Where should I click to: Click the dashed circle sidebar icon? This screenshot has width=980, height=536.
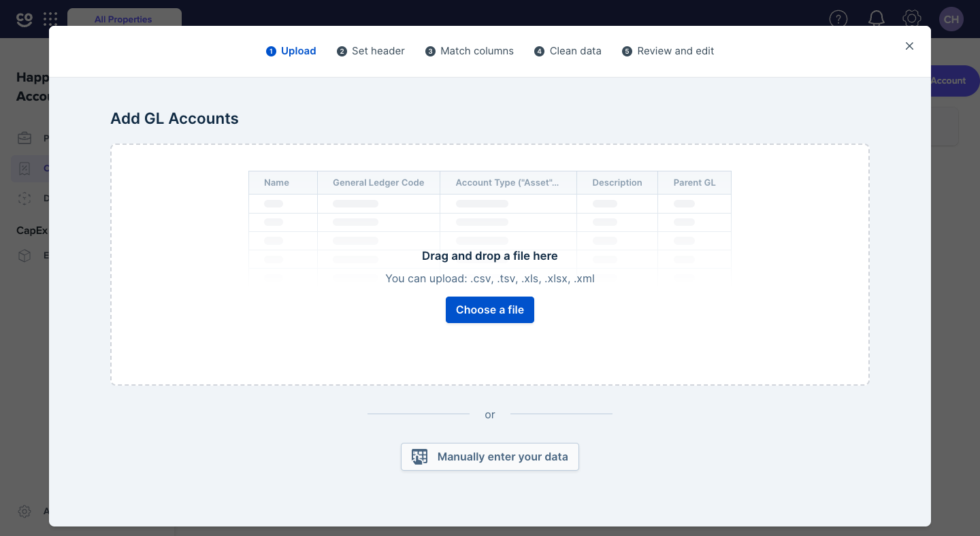pos(24,198)
